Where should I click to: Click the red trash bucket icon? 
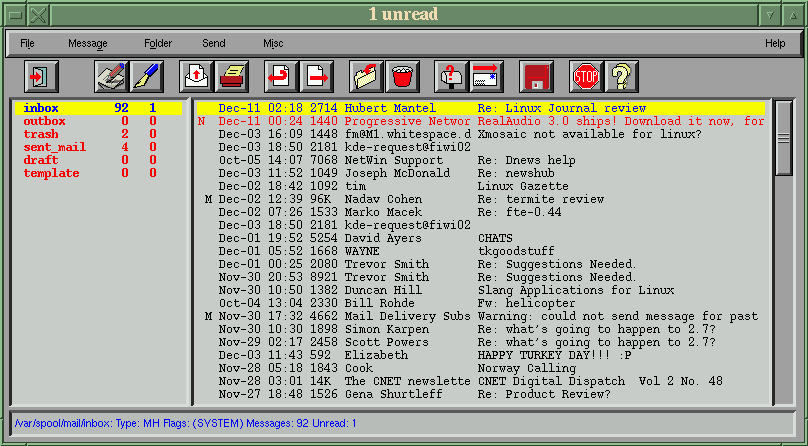click(402, 76)
